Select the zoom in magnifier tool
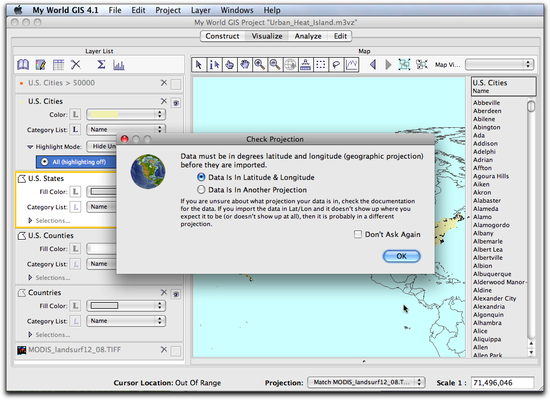 pos(260,65)
